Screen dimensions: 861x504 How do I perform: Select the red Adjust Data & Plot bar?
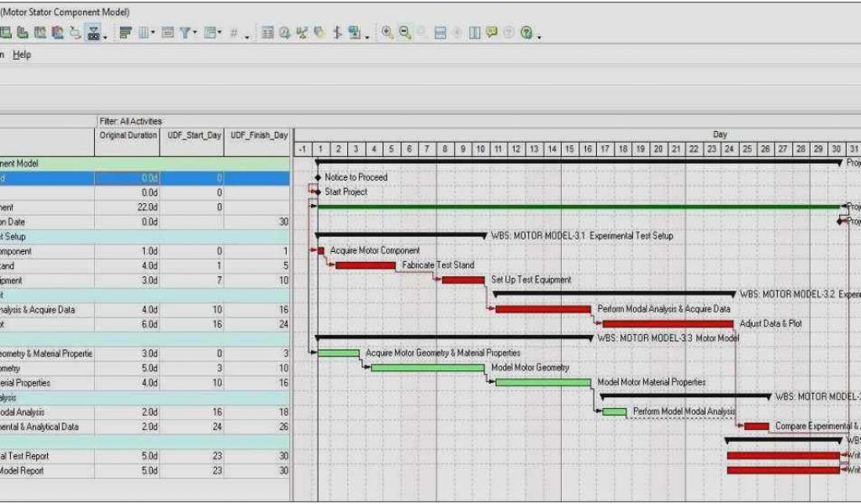668,323
